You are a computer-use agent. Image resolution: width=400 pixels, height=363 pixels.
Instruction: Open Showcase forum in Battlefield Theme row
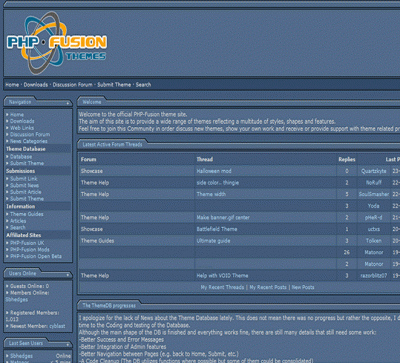[92, 229]
